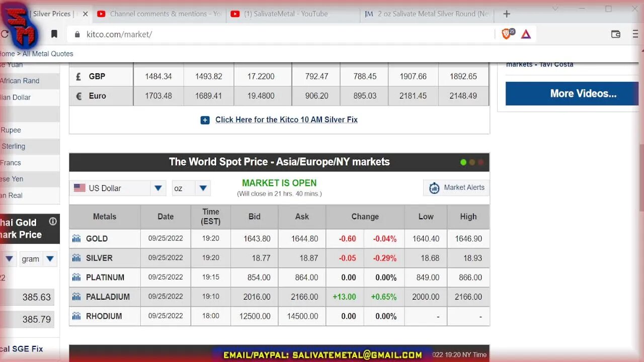Close the Silver Prices tab

(x=85, y=14)
